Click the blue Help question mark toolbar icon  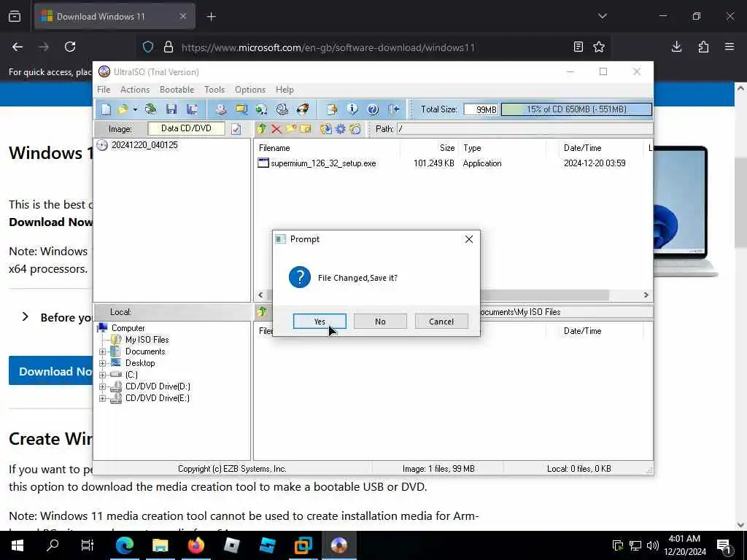tap(373, 109)
